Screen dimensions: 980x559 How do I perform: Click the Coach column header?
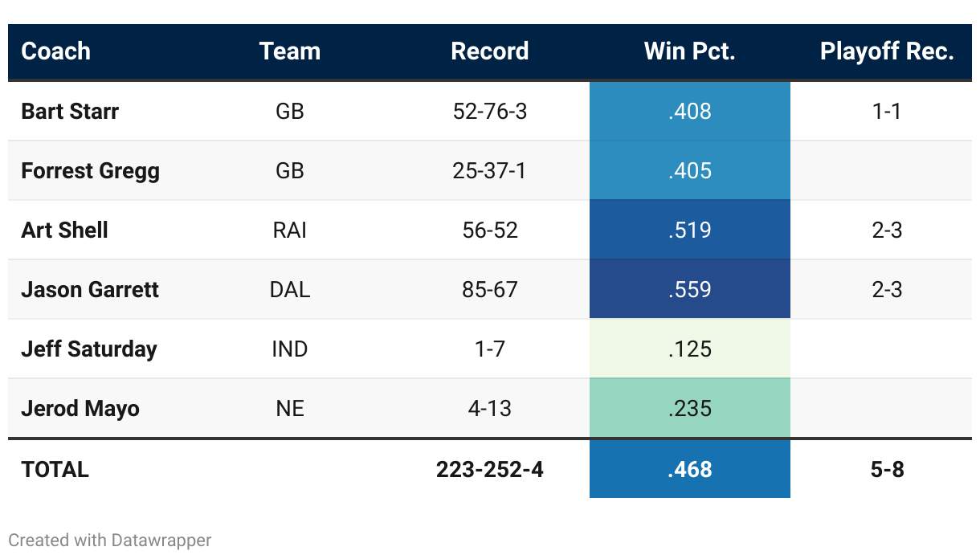tap(55, 51)
